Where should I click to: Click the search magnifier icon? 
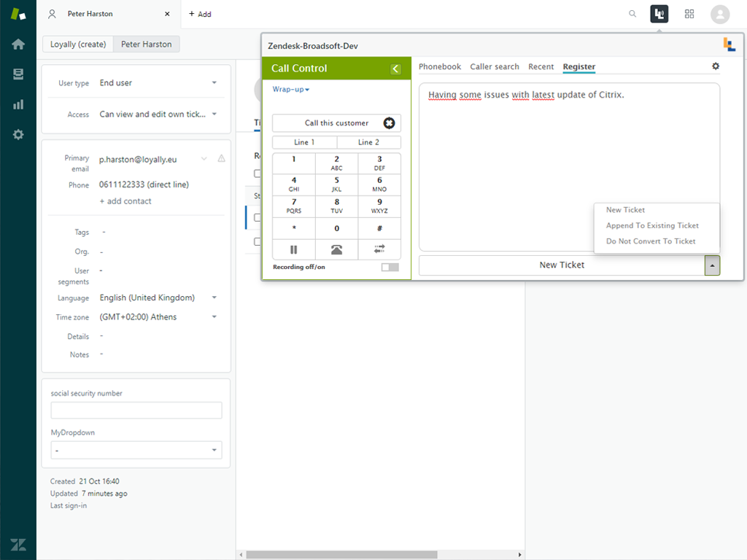pyautogui.click(x=632, y=14)
